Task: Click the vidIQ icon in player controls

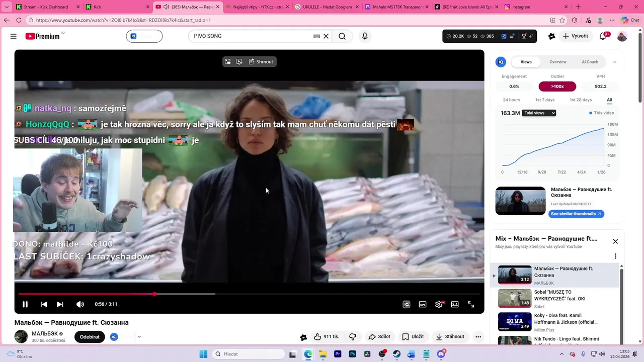Action: 407,304
